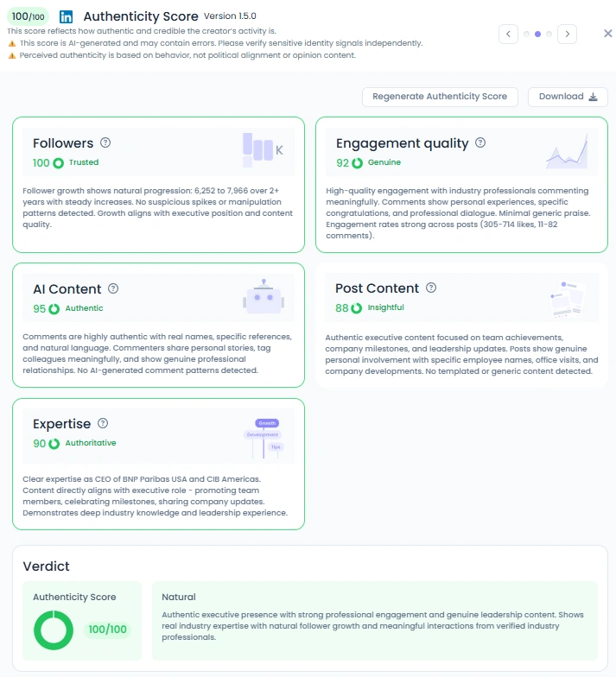The width and height of the screenshot is (616, 677).
Task: Select the first pagination dot
Action: coord(527,35)
